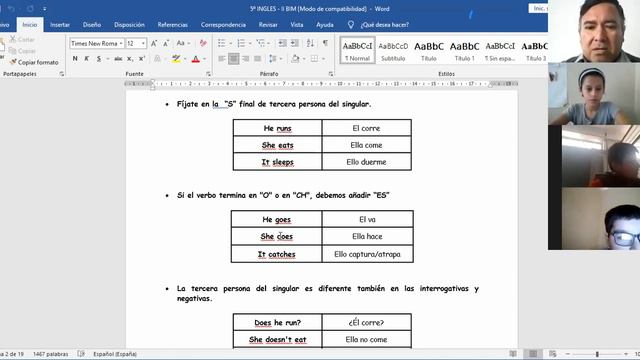Open the Párrafo dialog launcher
The height and width of the screenshot is (360, 640).
(331, 74)
